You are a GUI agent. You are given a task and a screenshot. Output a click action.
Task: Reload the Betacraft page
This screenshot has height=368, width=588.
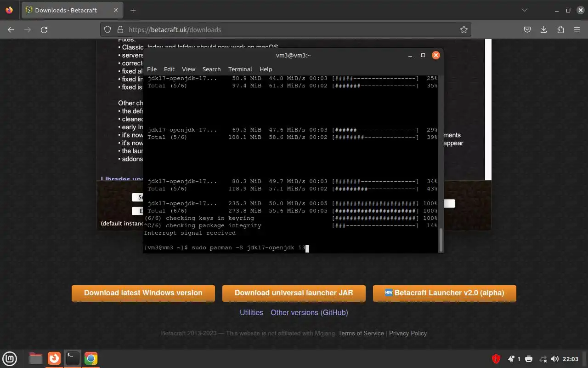(x=44, y=29)
